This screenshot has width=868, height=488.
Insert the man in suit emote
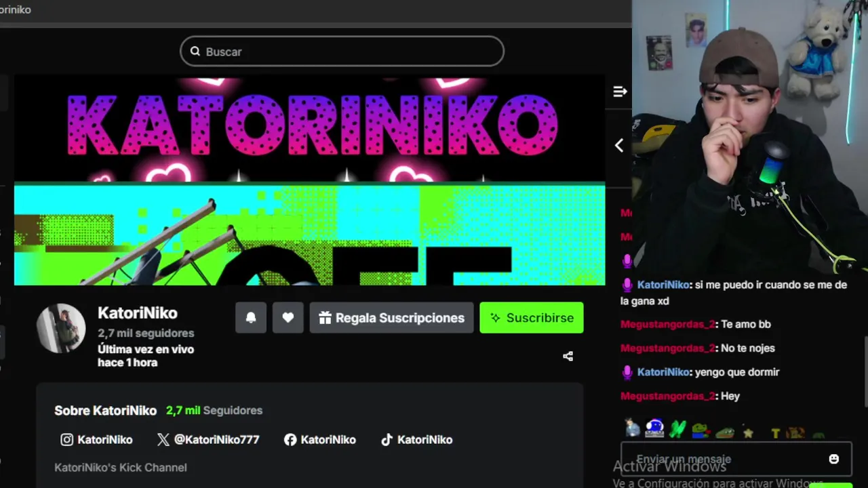click(x=633, y=428)
